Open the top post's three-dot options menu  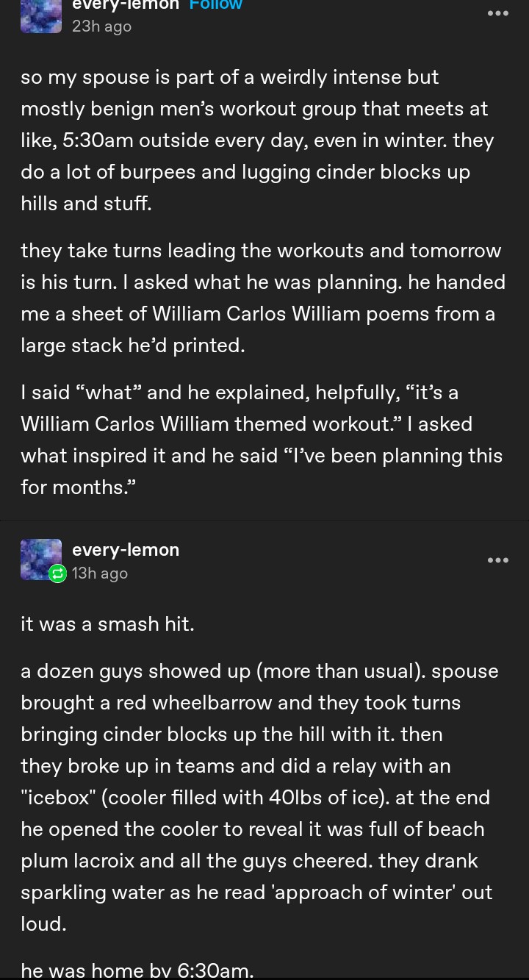498,13
